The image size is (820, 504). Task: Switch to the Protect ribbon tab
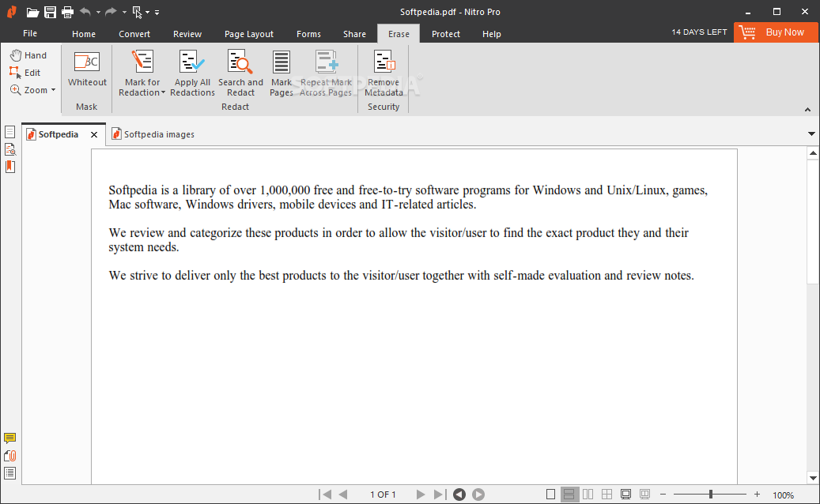coord(445,34)
